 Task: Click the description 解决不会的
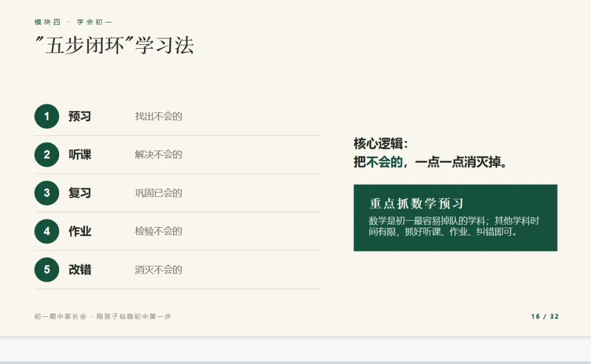click(158, 155)
